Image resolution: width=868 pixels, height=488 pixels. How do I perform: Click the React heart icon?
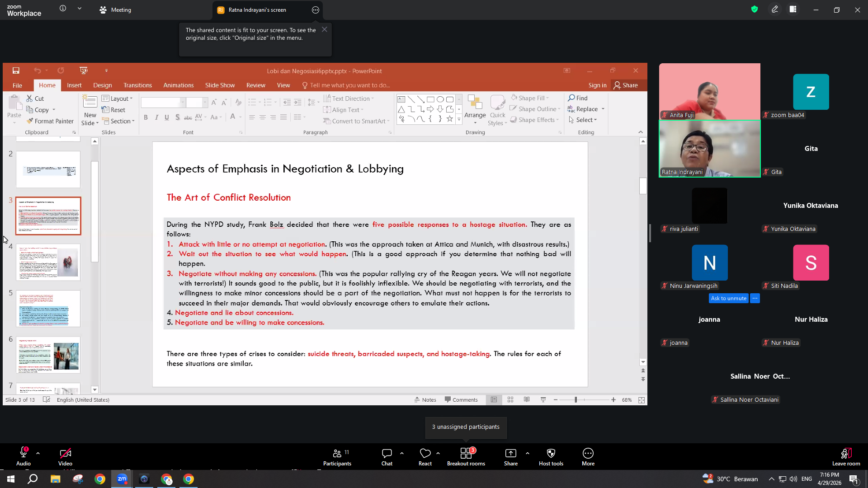425,453
